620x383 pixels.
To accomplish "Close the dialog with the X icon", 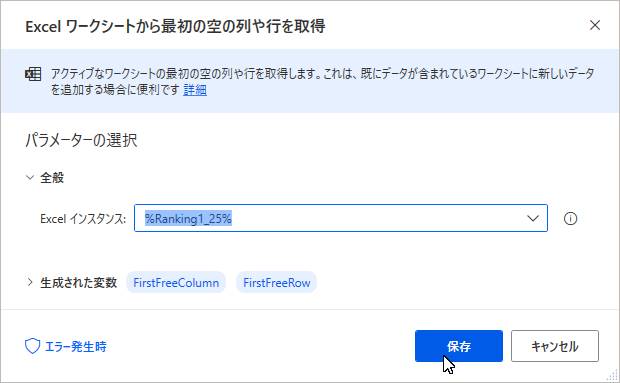I will coord(595,25).
